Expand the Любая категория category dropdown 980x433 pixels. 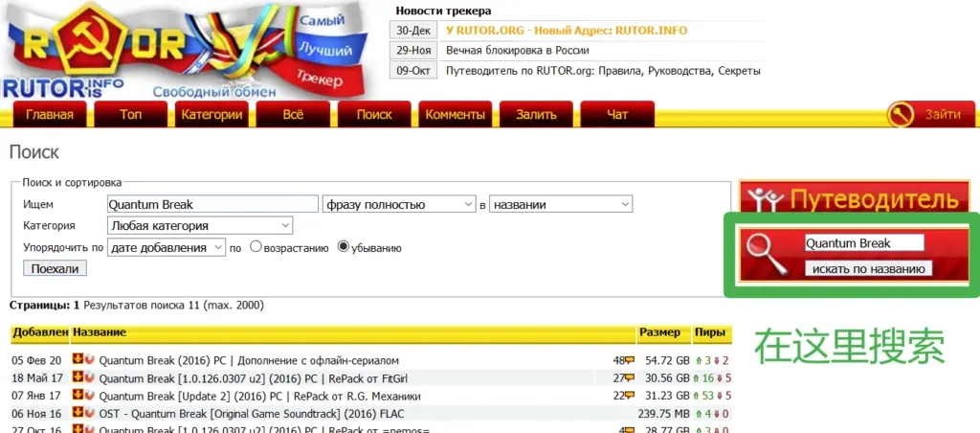[200, 226]
